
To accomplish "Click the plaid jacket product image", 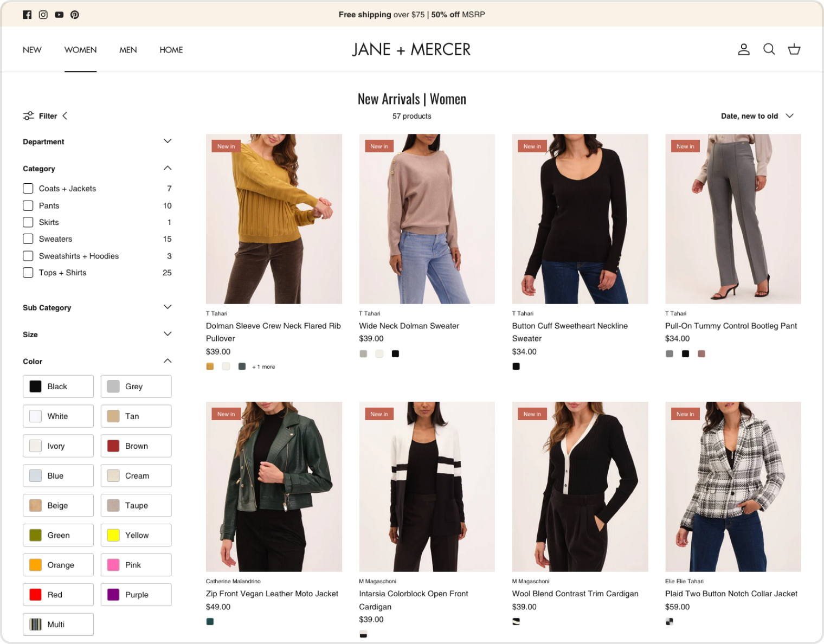I will tap(733, 487).
